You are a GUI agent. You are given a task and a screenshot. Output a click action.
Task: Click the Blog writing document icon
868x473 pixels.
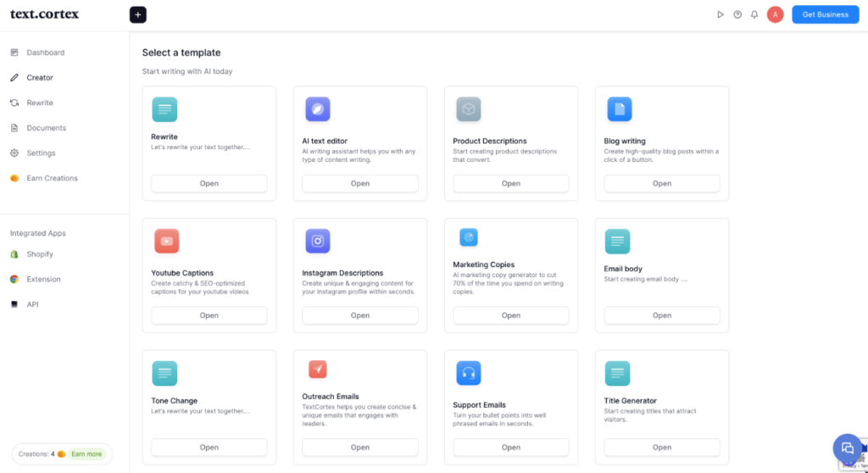tap(620, 109)
